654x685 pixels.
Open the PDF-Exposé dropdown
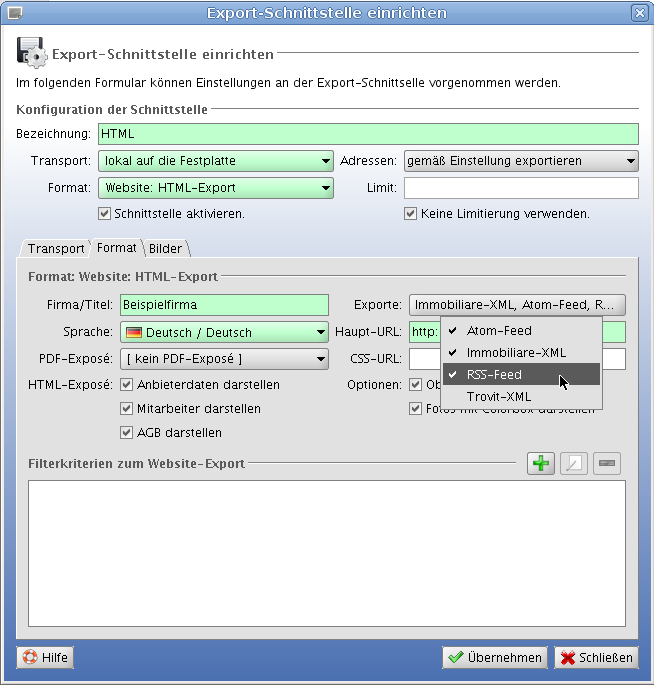coord(224,359)
